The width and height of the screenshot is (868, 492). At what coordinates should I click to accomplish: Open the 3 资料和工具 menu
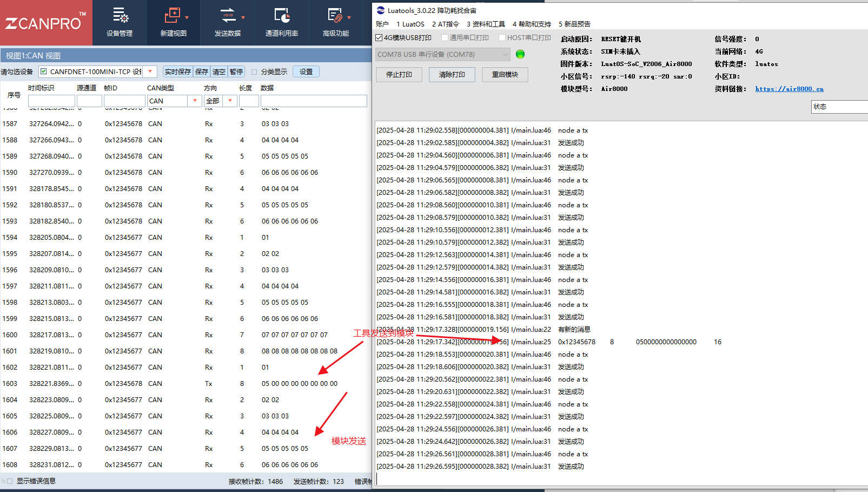(486, 24)
